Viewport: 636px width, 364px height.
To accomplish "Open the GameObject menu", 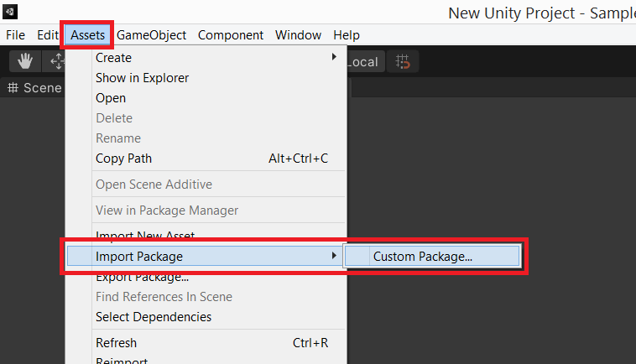I will tap(151, 34).
